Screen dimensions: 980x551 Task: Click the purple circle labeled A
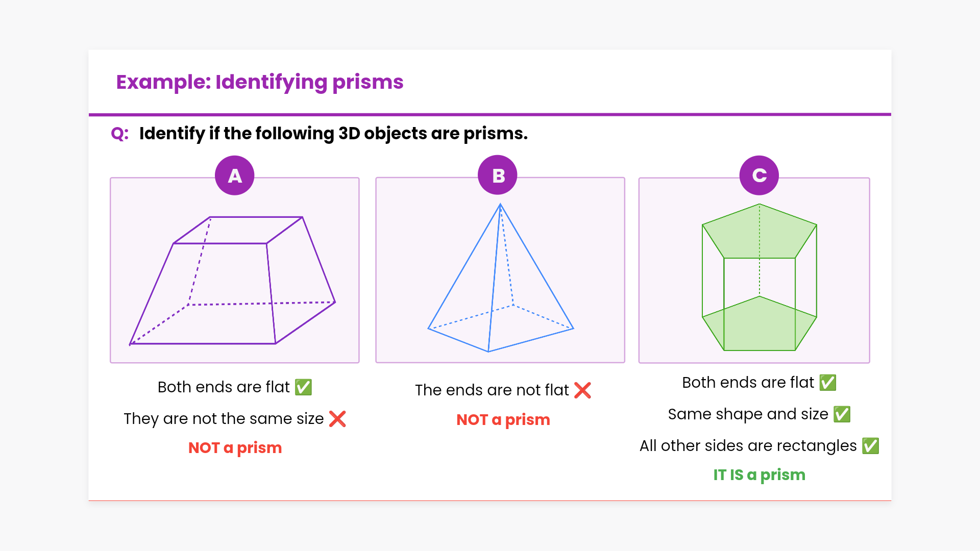click(235, 176)
